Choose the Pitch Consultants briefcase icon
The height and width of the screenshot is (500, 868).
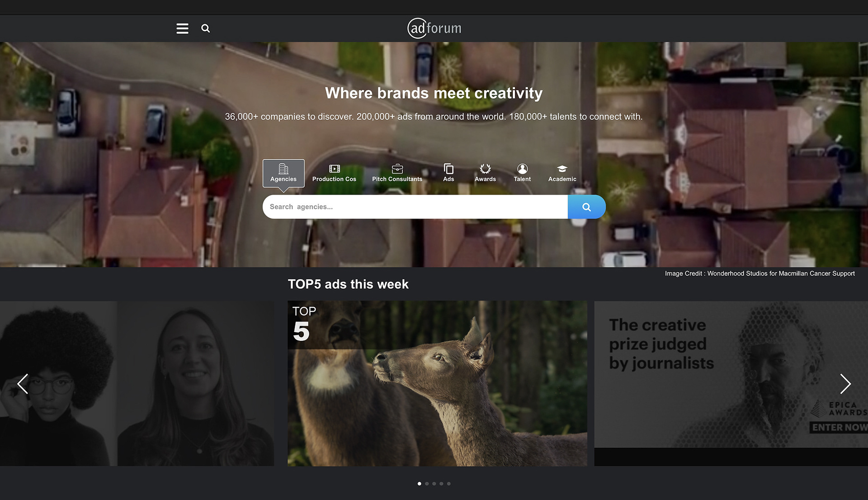(x=397, y=169)
